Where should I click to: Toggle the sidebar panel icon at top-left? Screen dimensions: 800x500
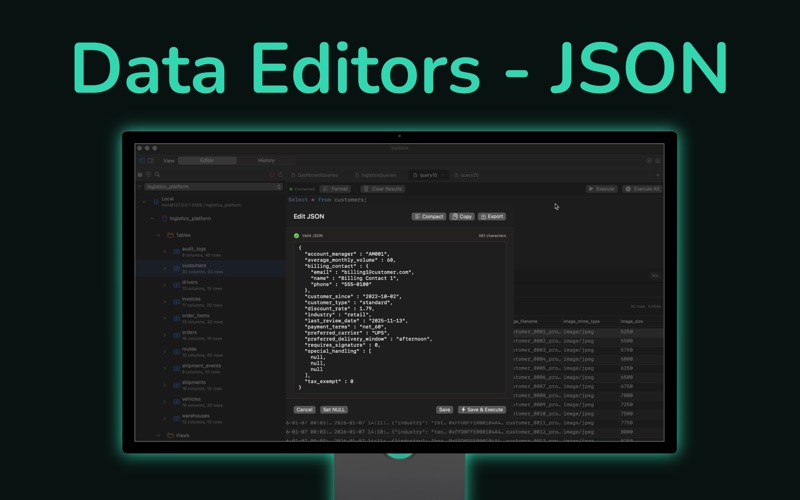142,160
